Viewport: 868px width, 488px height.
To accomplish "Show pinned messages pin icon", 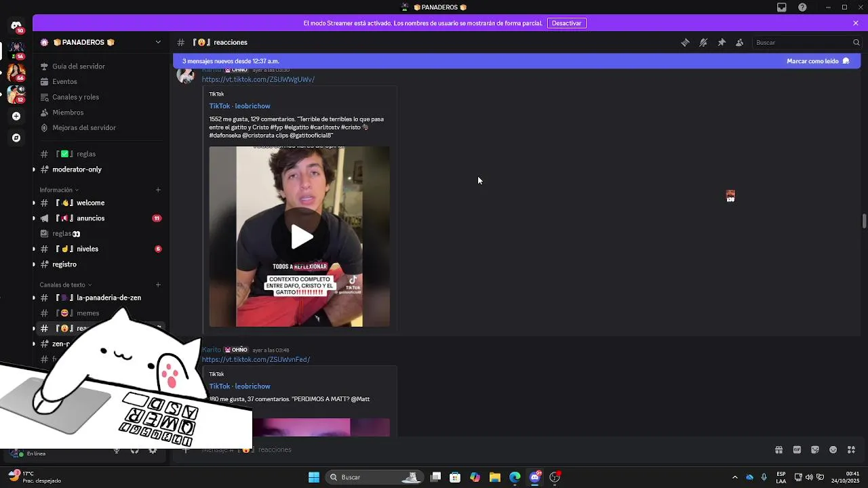I will click(x=722, y=42).
